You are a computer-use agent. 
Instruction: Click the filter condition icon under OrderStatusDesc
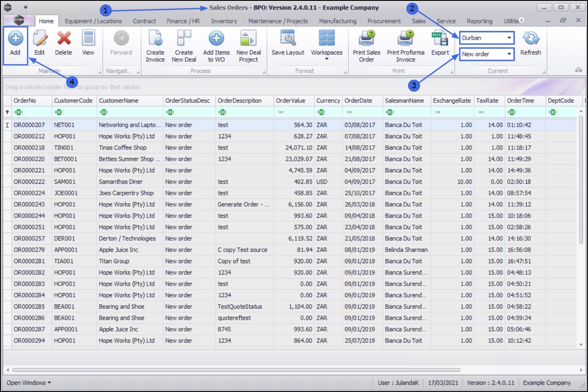coord(170,112)
